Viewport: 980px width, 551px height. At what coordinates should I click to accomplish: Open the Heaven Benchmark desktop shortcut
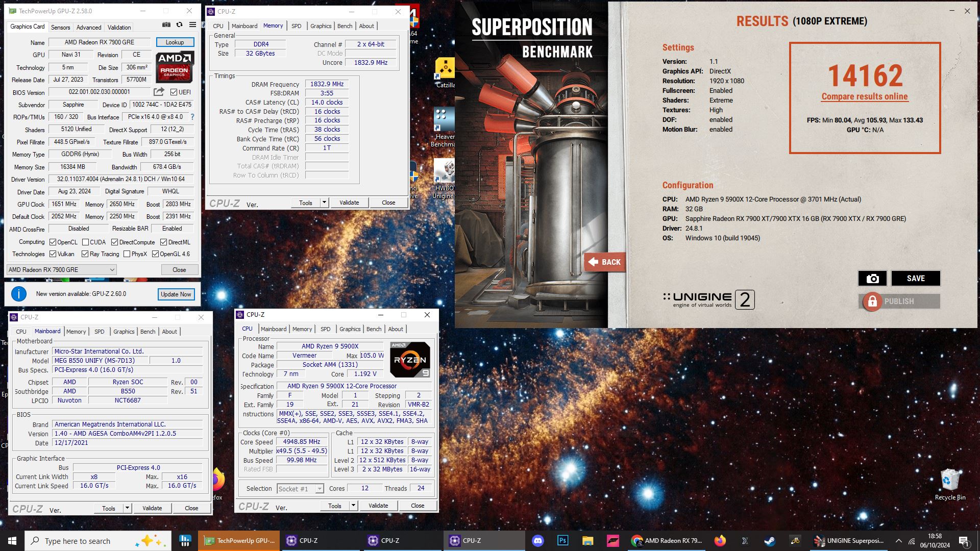tap(443, 128)
